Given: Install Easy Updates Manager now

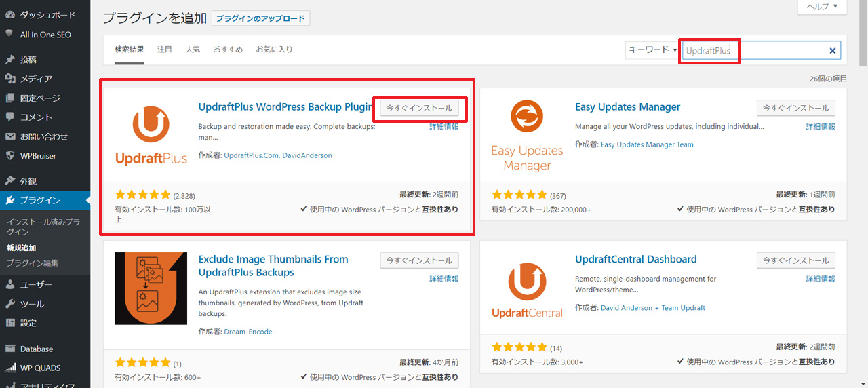Looking at the screenshot, I should pos(796,108).
